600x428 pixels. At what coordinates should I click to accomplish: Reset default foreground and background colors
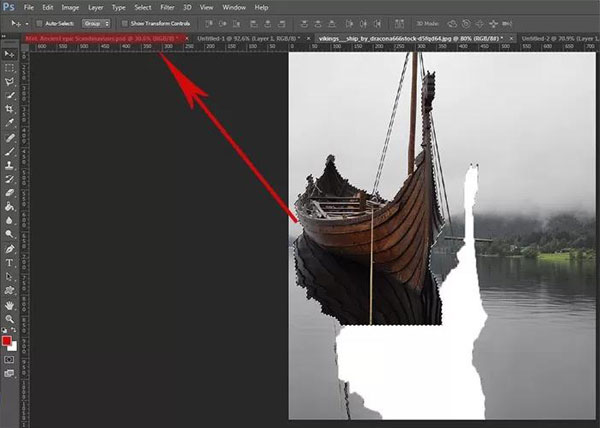pos(5,330)
